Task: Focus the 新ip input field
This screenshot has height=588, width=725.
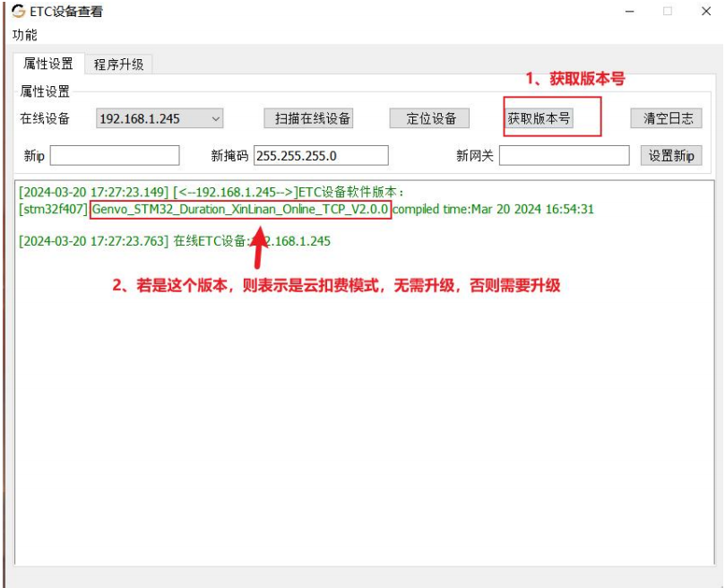Action: coord(115,155)
